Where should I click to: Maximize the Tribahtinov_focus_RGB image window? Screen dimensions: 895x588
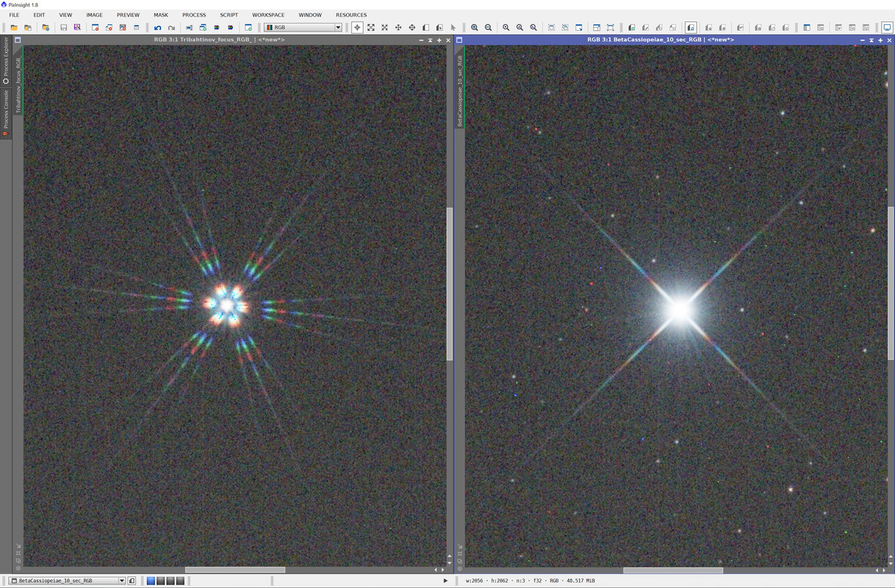click(x=439, y=40)
